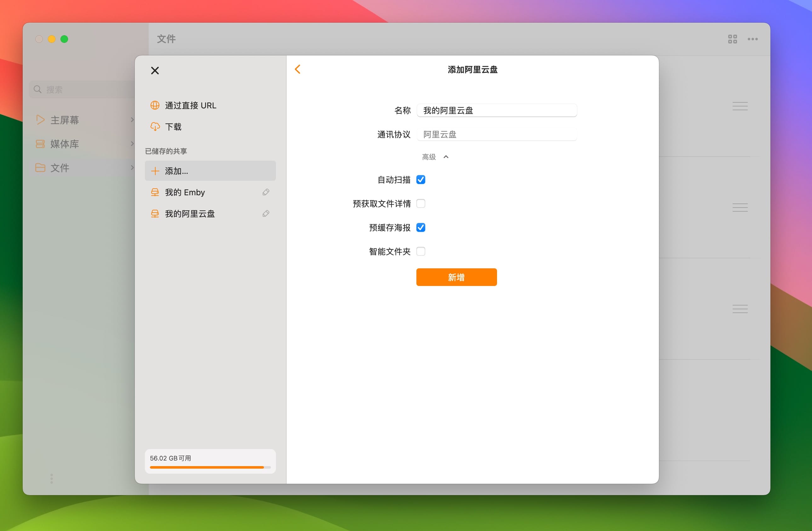The width and height of the screenshot is (812, 531).
Task: Select 通过直接 URL option
Action: (x=210, y=106)
